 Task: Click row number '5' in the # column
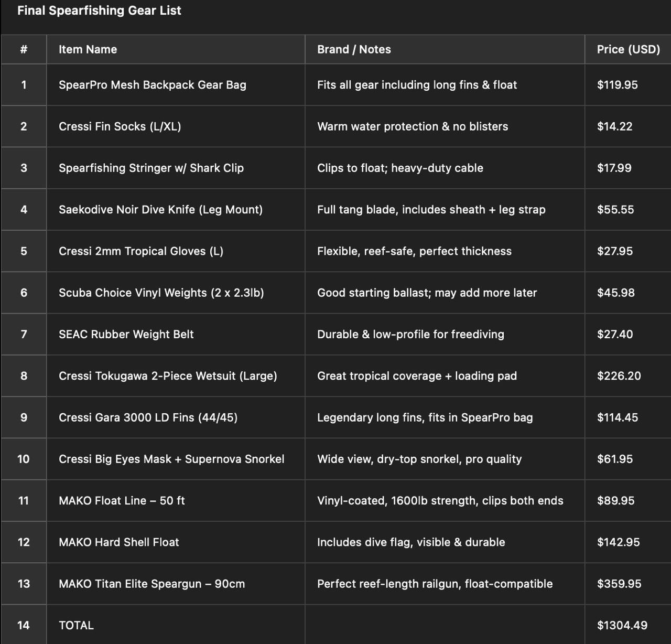[x=24, y=251]
